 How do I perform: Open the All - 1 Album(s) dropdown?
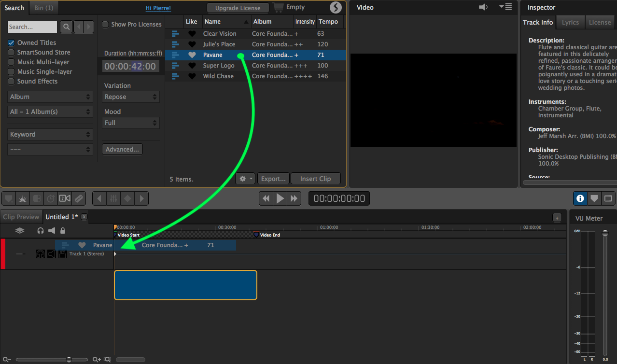50,112
